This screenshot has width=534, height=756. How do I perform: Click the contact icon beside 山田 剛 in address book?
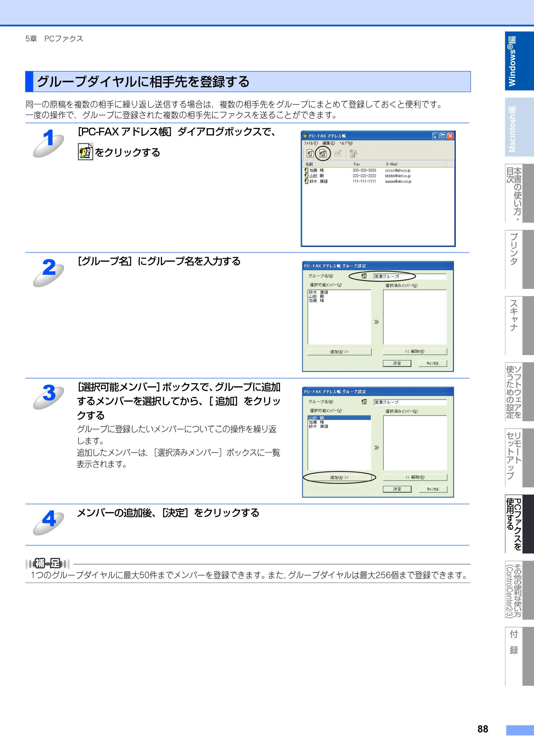[307, 176]
